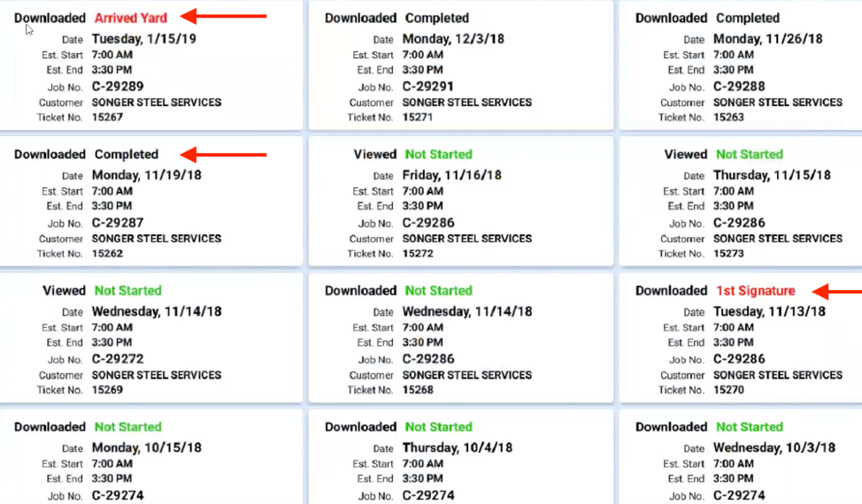The image size is (862, 504).
Task: Click job number C-29287
Action: pyautogui.click(x=118, y=222)
